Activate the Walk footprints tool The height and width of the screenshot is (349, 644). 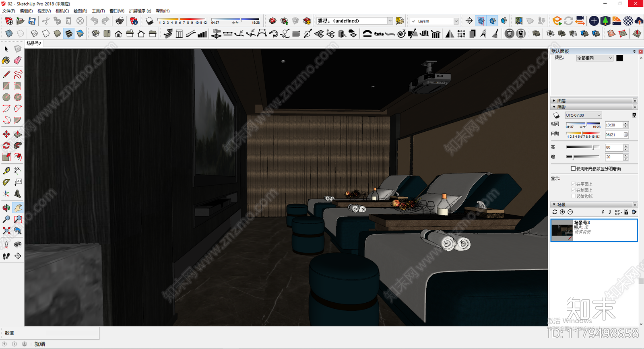(x=6, y=256)
